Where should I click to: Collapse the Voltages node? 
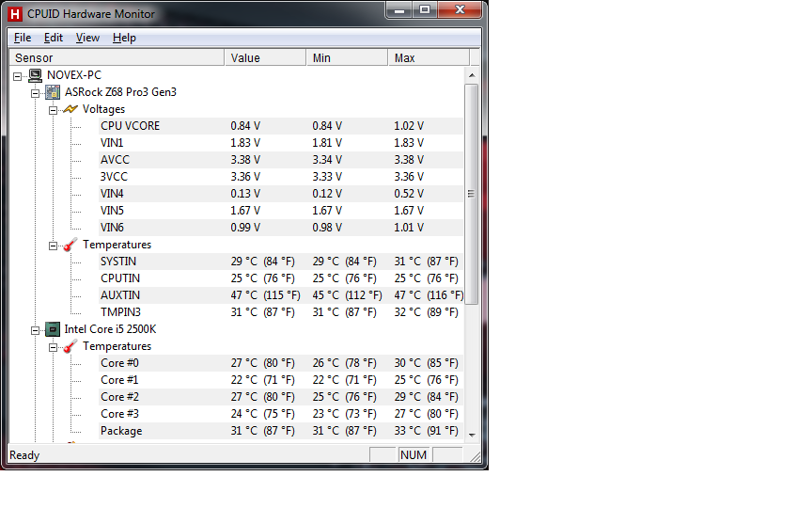pyautogui.click(x=53, y=110)
